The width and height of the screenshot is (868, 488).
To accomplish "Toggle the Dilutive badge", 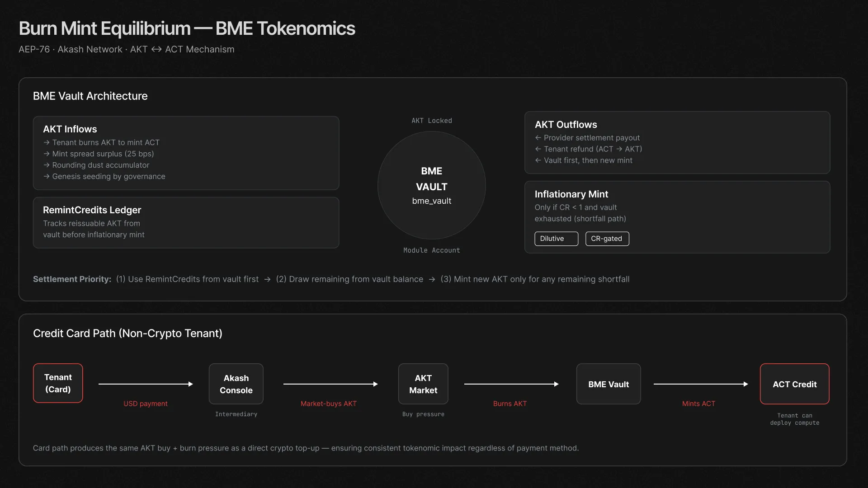I will pyautogui.click(x=556, y=239).
